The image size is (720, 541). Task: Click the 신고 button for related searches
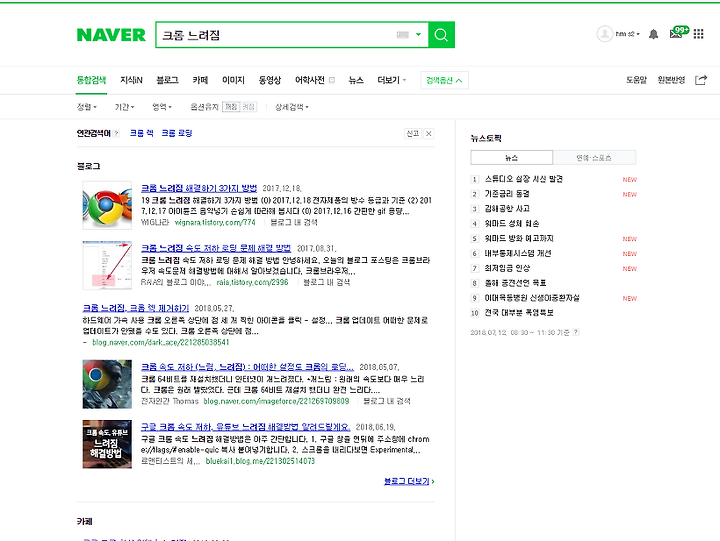coord(413,134)
